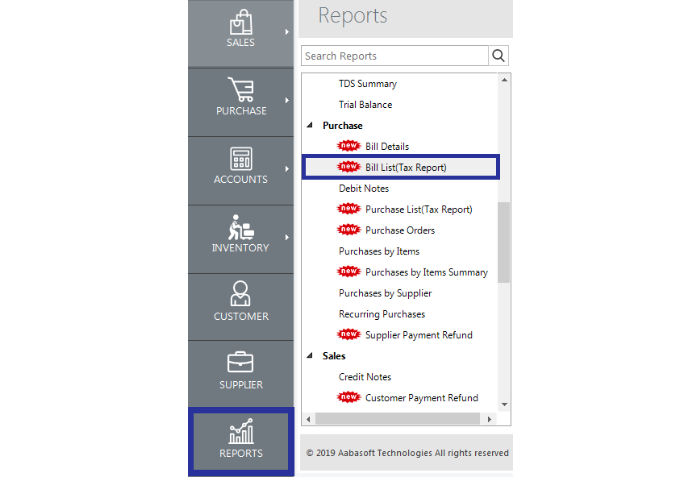Click the SALES label in sidebar
700x477 pixels.
coord(241,42)
